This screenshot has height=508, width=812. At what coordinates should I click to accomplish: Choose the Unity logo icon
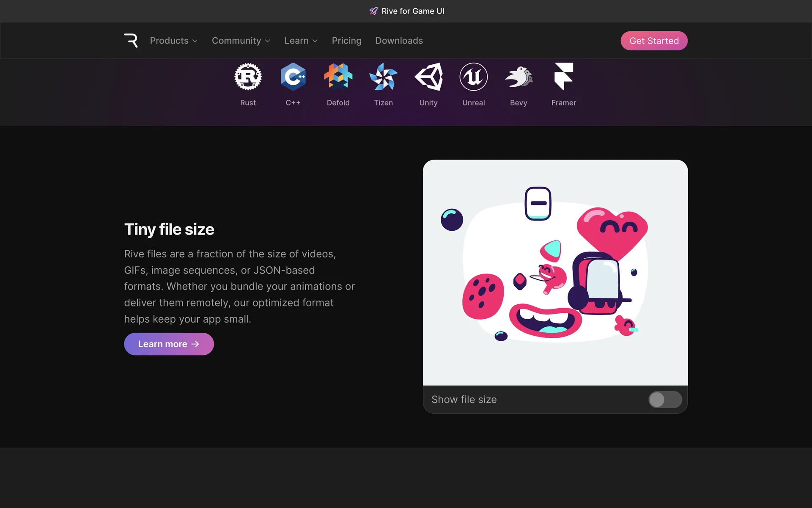click(428, 77)
